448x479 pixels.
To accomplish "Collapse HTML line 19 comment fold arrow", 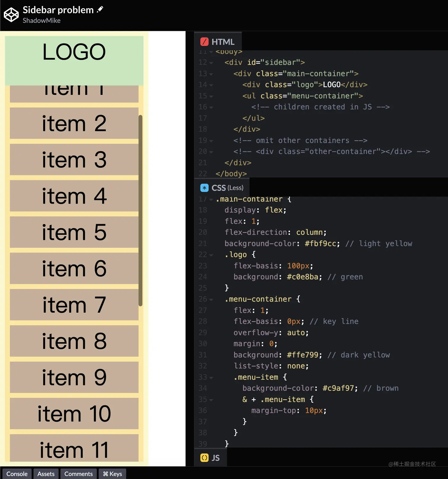I will click(211, 141).
